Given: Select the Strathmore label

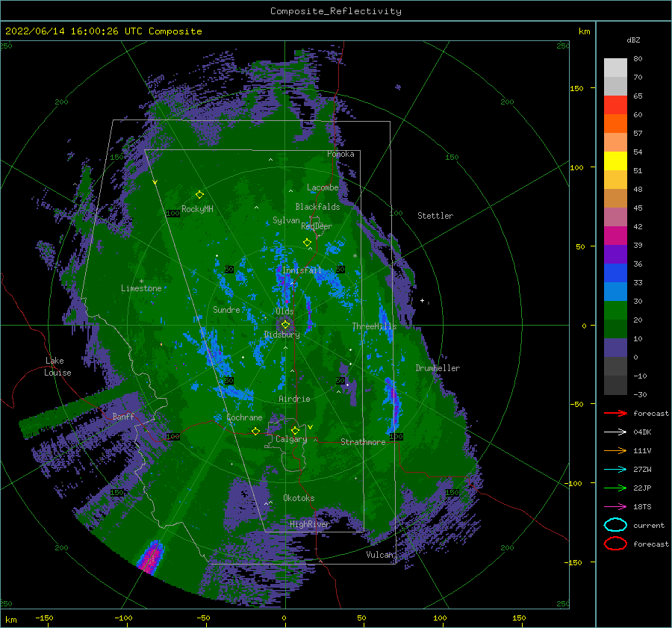Looking at the screenshot, I should coord(363,442).
